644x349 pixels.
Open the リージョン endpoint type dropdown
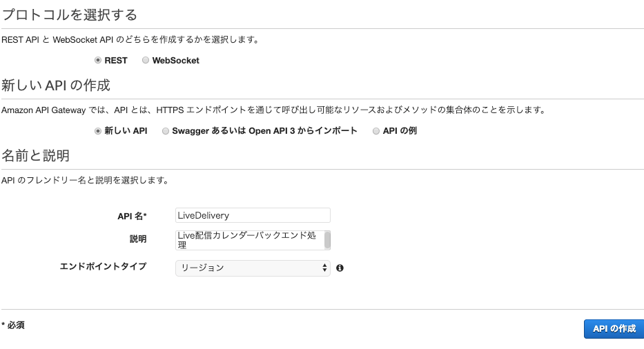click(x=253, y=268)
